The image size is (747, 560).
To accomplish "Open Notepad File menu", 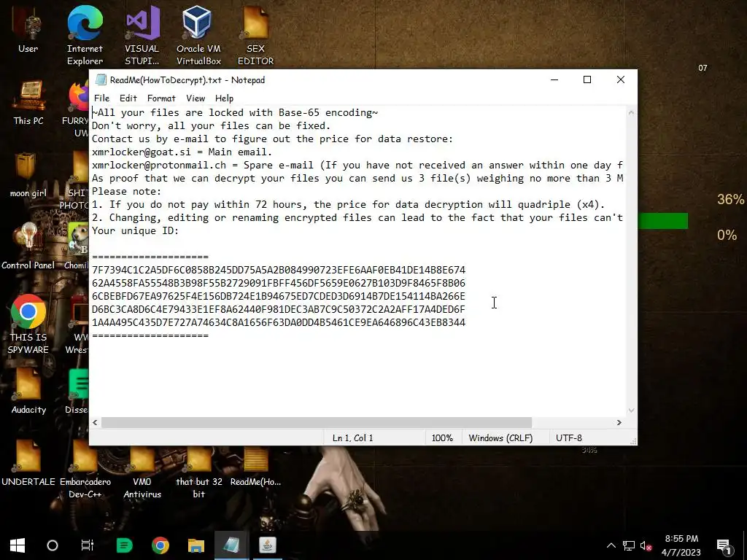I will tap(101, 98).
